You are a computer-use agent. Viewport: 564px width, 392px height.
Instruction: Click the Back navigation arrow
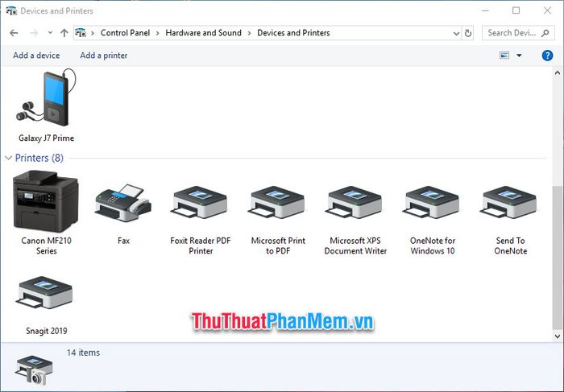(14, 33)
